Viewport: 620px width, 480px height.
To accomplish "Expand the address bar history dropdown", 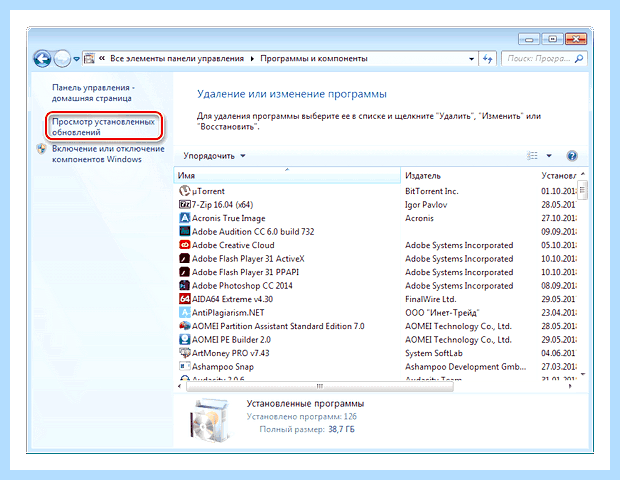I will [x=471, y=59].
